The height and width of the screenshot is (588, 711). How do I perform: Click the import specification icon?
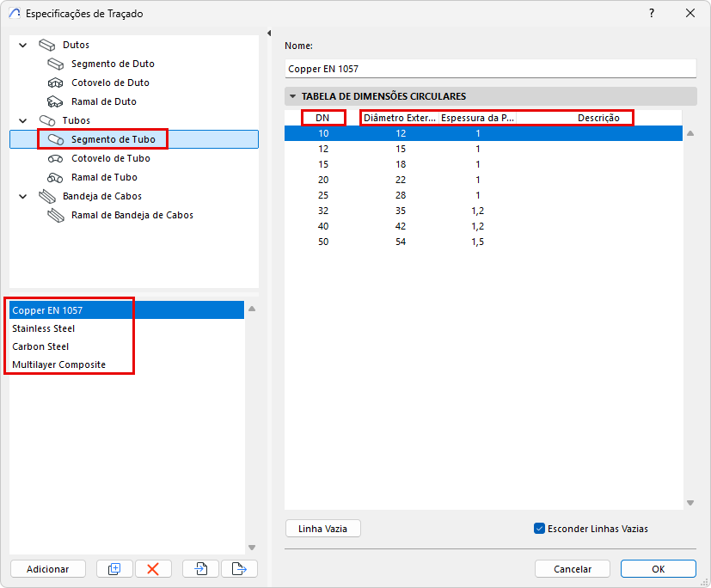[200, 568]
